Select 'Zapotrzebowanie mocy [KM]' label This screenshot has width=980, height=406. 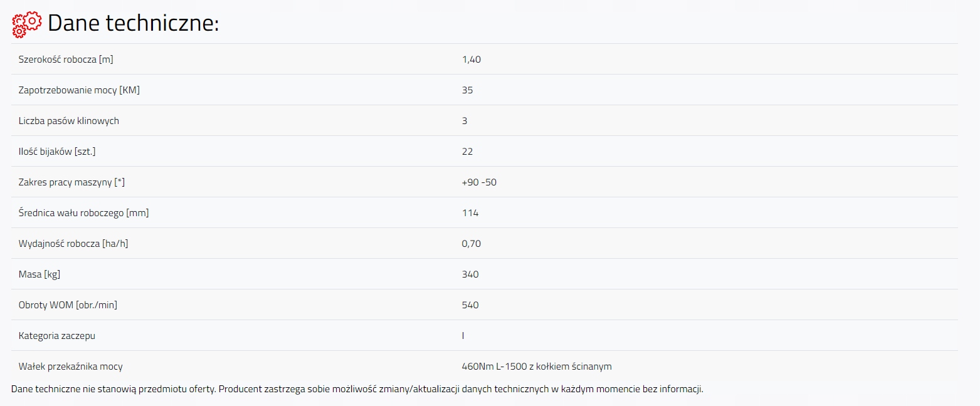coord(79,90)
